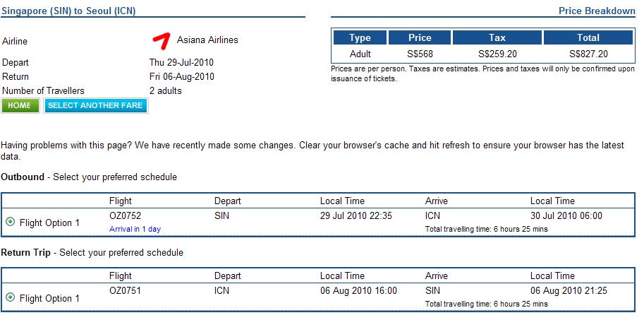
Task: Click the Arrival in 1 day link
Action: coord(135,229)
